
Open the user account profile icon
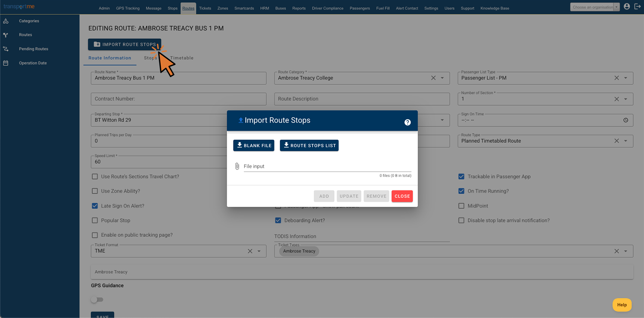coord(627,6)
